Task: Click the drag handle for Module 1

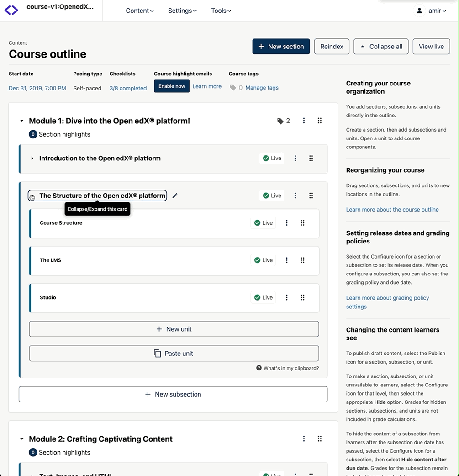Action: pyautogui.click(x=320, y=121)
